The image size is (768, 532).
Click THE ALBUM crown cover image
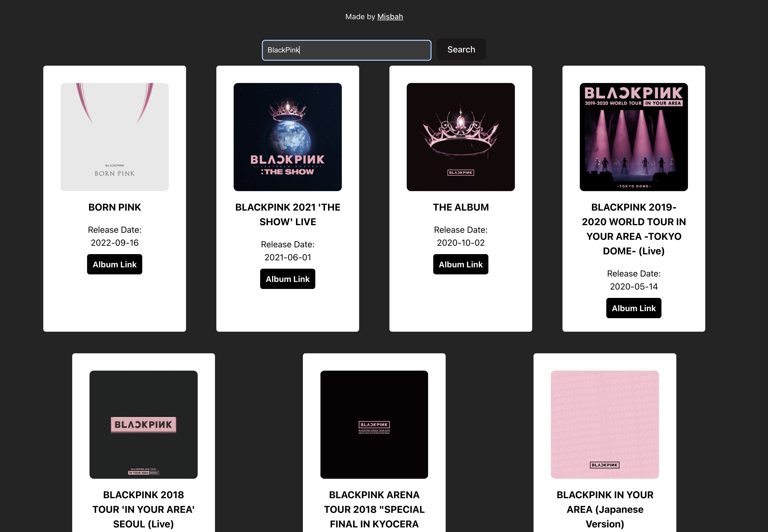coord(461,137)
